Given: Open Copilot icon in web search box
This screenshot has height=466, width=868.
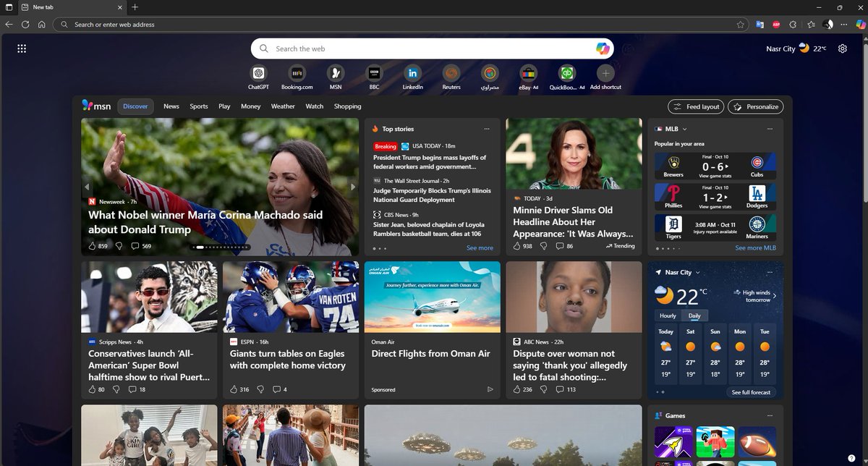Looking at the screenshot, I should tap(603, 48).
